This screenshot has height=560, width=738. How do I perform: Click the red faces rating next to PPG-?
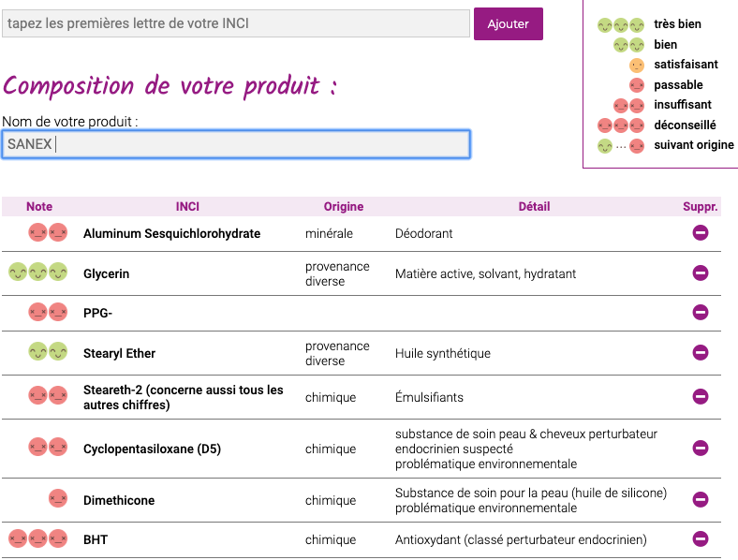(48, 312)
